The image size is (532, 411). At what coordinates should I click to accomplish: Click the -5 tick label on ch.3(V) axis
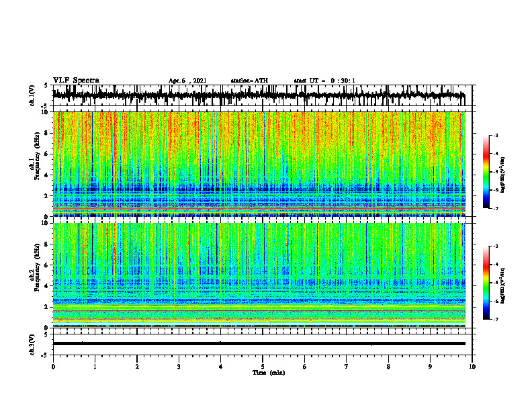coord(45,355)
